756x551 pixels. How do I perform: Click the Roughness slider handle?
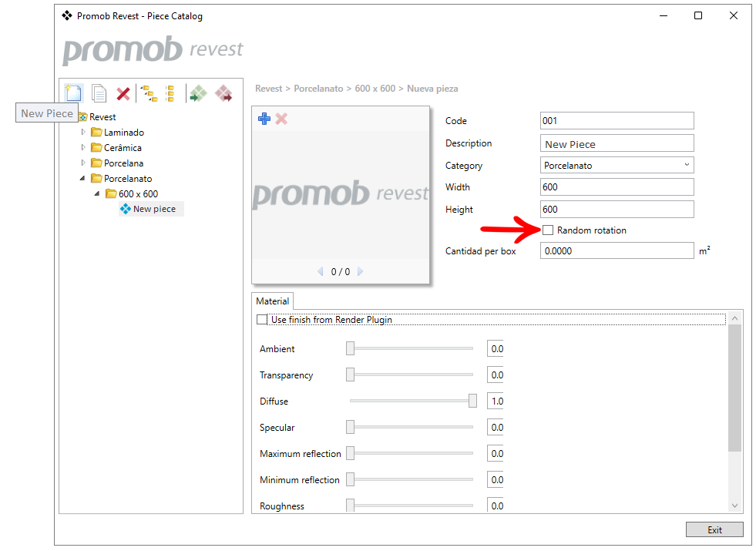point(350,506)
